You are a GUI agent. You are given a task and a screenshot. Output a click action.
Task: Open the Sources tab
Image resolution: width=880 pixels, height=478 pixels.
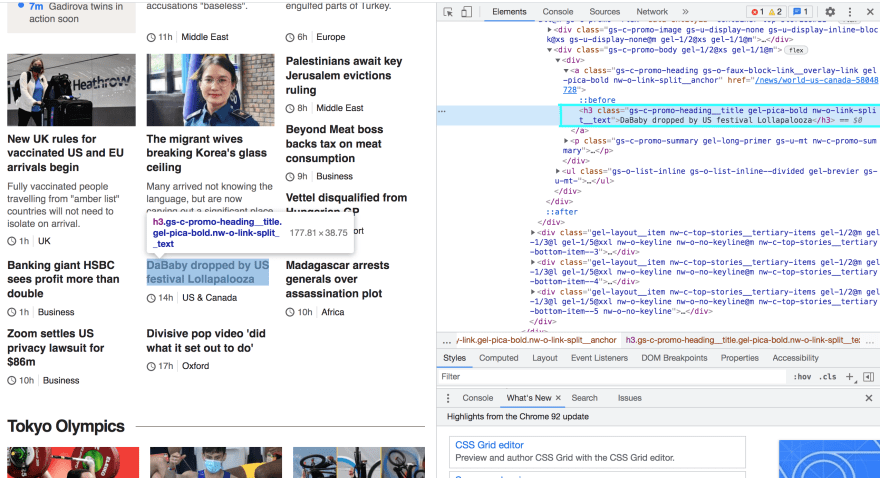click(604, 12)
